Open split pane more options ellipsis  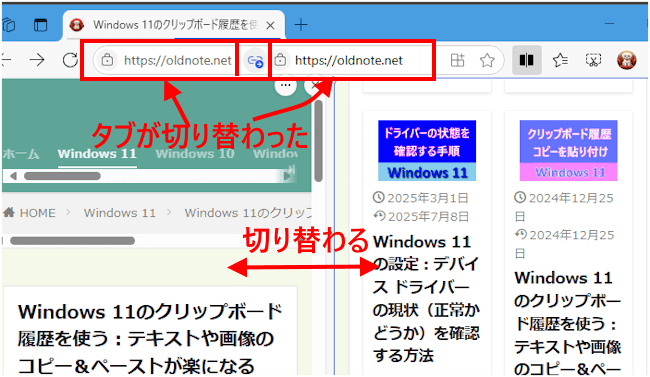[285, 85]
